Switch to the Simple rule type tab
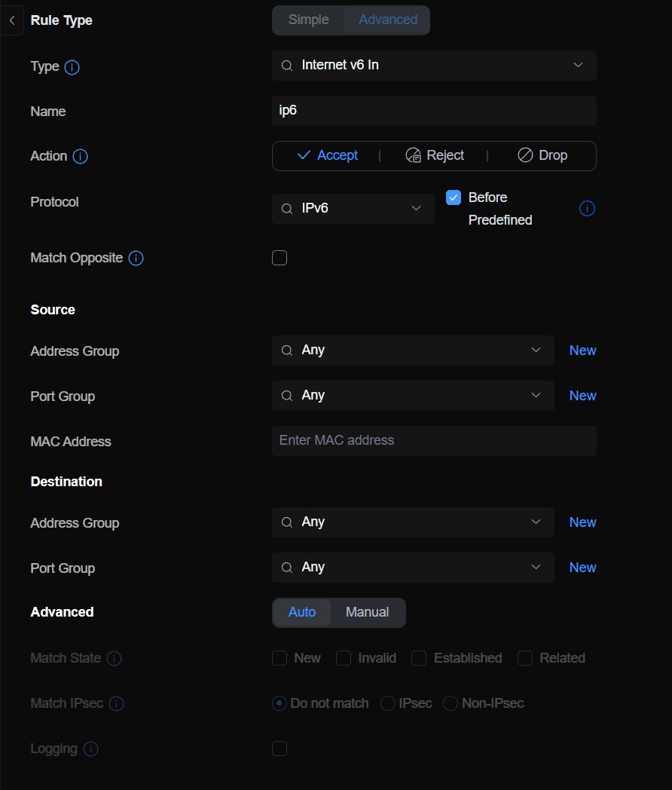 pyautogui.click(x=309, y=20)
